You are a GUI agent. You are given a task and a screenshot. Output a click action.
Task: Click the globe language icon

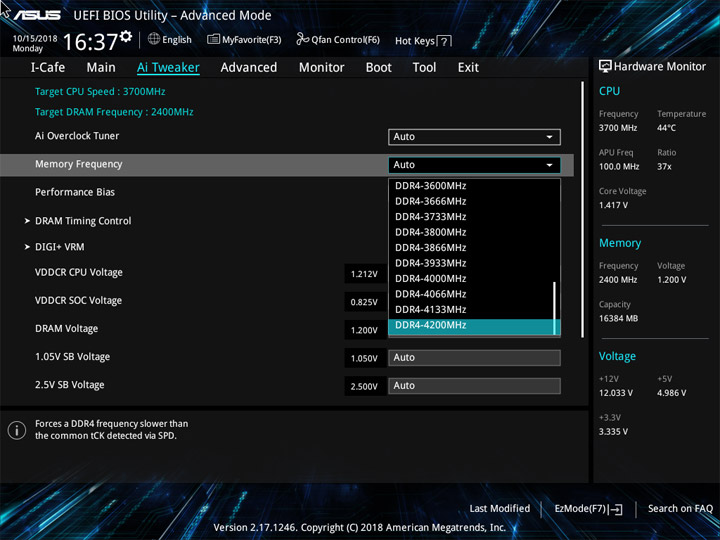click(x=154, y=39)
